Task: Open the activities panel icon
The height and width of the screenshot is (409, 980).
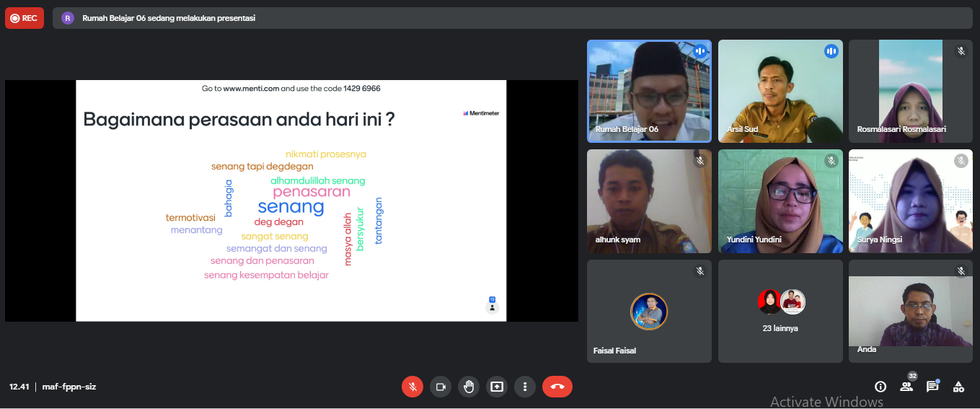Action: coord(958,387)
